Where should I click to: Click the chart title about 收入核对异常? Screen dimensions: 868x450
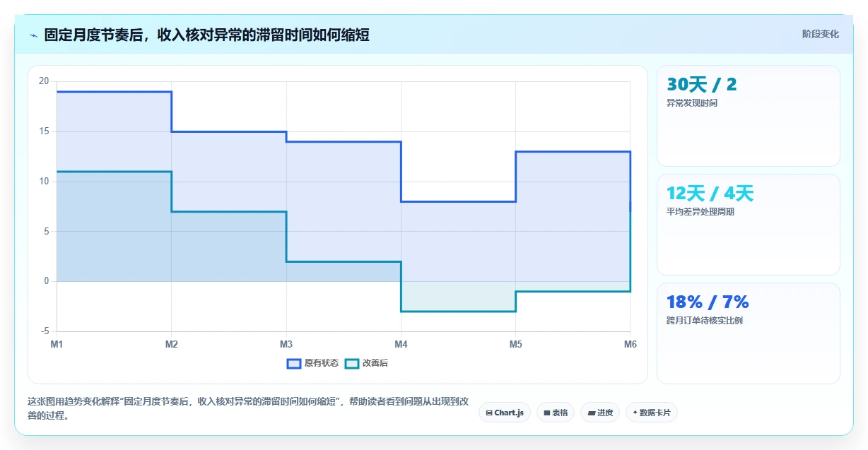click(206, 35)
